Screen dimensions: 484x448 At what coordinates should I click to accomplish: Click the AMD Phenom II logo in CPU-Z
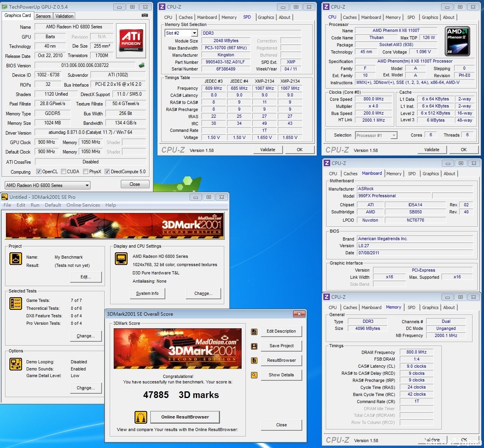pyautogui.click(x=457, y=41)
